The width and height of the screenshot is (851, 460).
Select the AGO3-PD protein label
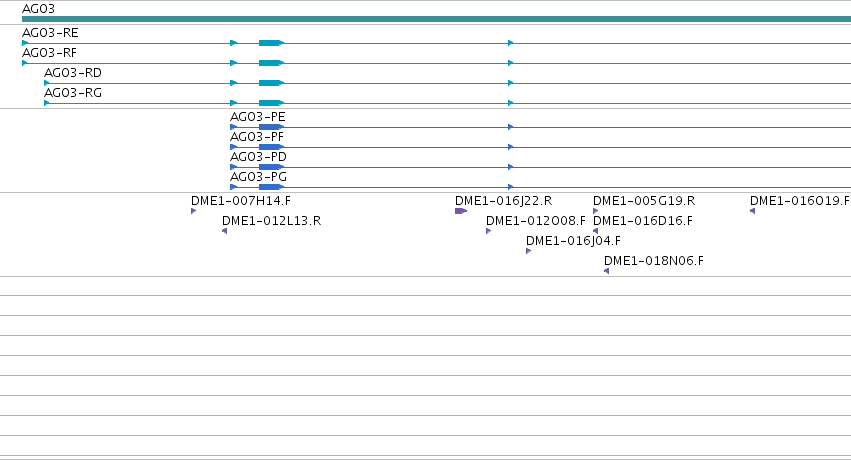258,157
